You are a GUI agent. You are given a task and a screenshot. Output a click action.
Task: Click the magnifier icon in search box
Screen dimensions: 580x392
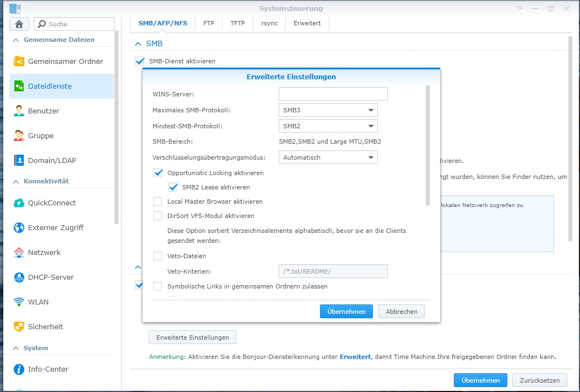42,24
